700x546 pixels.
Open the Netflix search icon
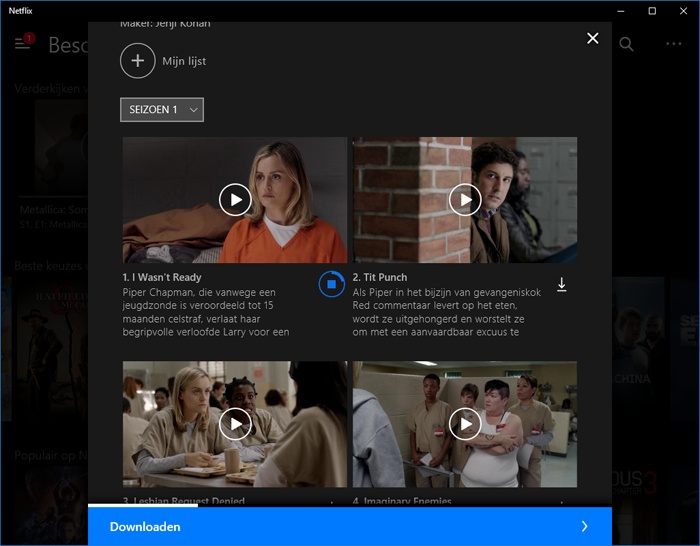626,44
